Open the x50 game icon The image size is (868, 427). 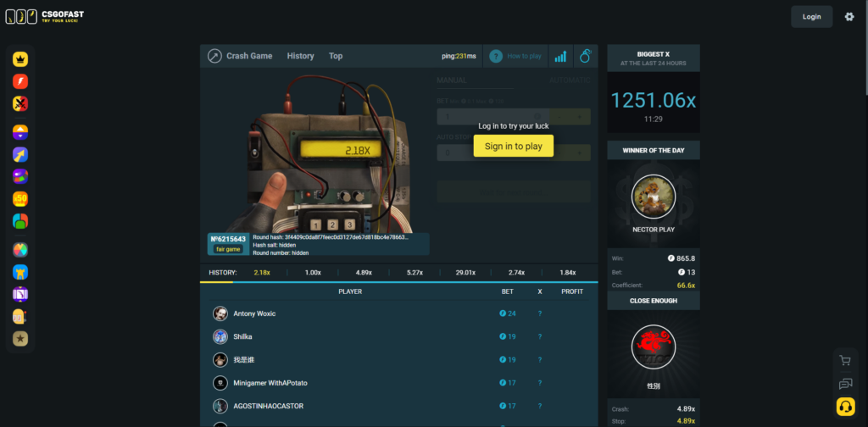(20, 198)
